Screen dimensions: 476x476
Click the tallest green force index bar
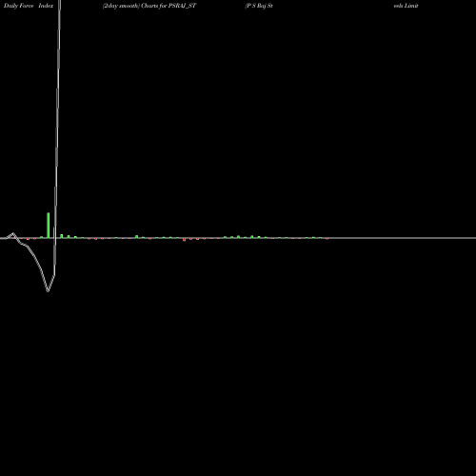click(x=49, y=225)
